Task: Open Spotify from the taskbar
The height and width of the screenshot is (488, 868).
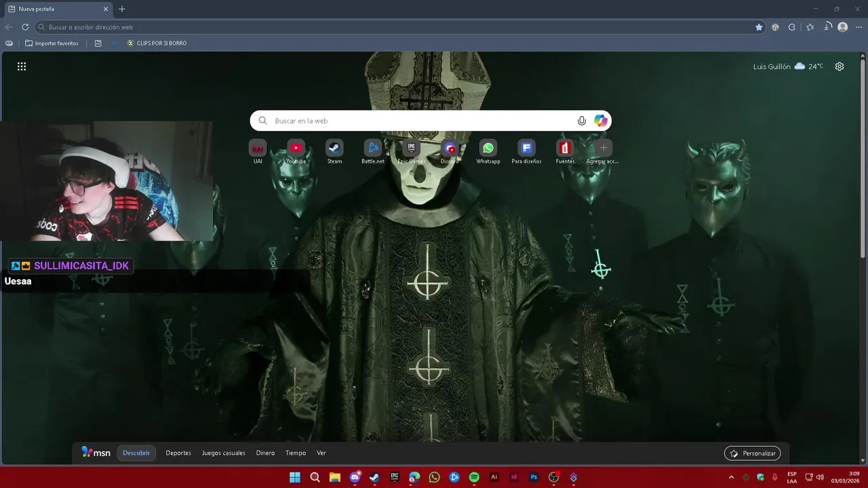Action: coord(474,477)
